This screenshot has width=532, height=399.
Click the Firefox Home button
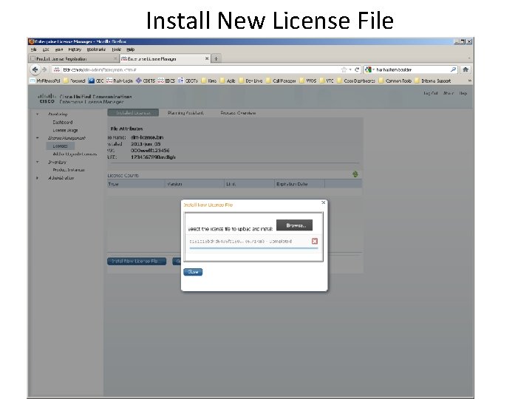465,69
